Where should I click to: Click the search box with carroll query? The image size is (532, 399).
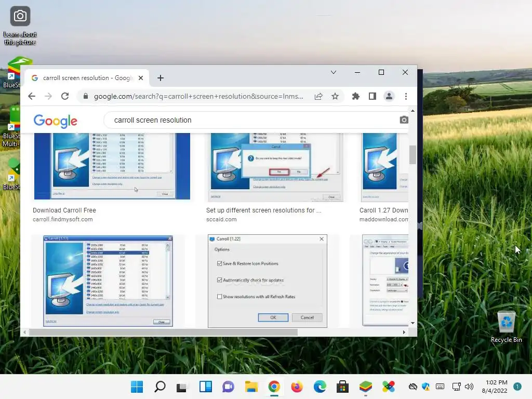[x=251, y=120]
